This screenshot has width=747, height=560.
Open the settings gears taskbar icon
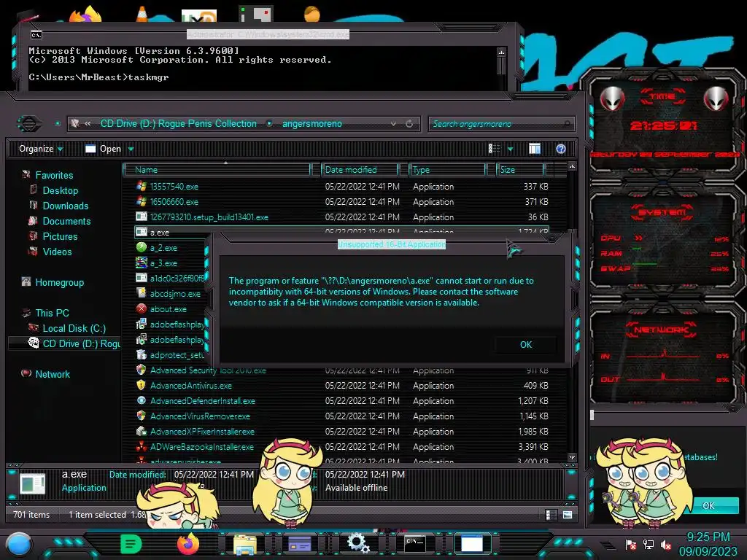(357, 543)
